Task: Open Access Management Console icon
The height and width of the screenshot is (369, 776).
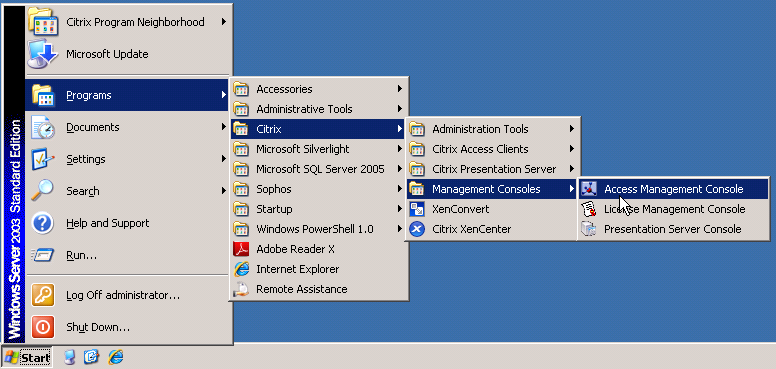Action: point(588,189)
